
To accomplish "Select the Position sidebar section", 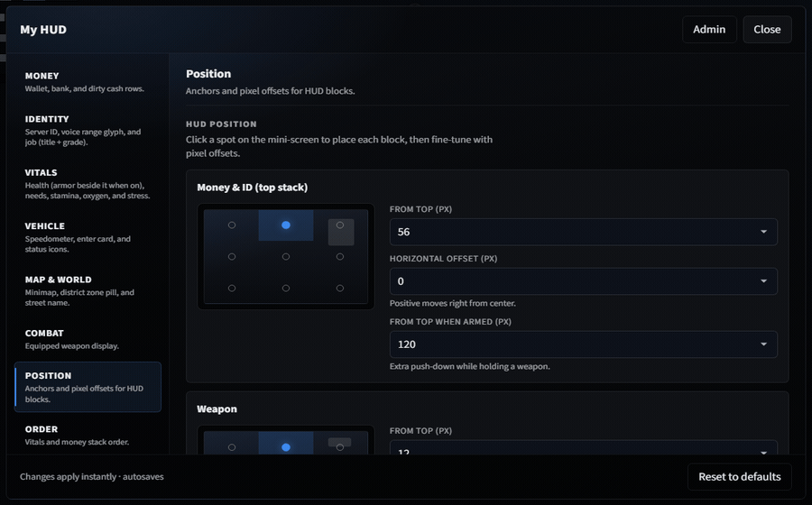I will [88, 387].
